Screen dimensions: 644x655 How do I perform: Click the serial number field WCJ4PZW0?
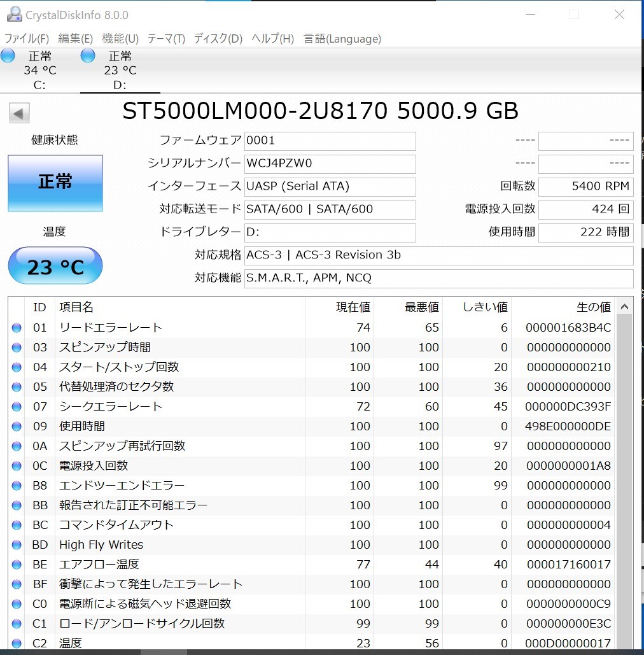pyautogui.click(x=330, y=164)
